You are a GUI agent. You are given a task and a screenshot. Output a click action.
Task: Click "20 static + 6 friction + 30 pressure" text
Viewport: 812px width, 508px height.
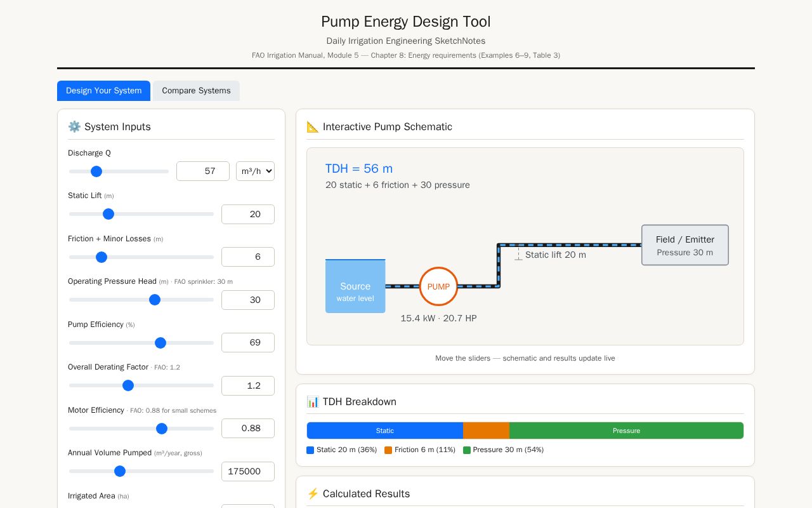(398, 185)
